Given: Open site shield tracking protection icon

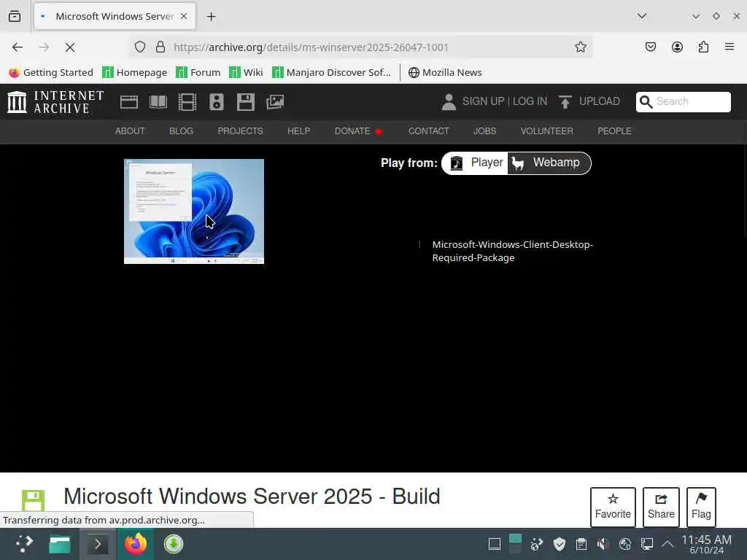Looking at the screenshot, I should (x=139, y=47).
